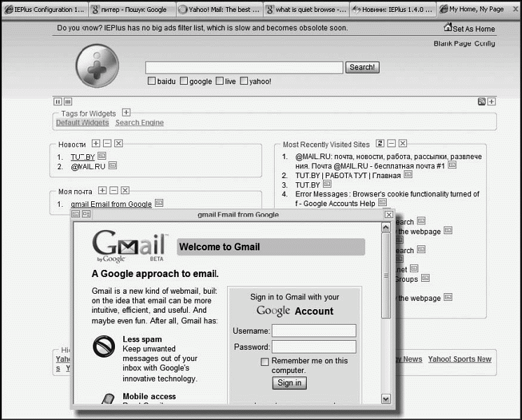Switch to the Yahoo! Mail tab

point(219,10)
